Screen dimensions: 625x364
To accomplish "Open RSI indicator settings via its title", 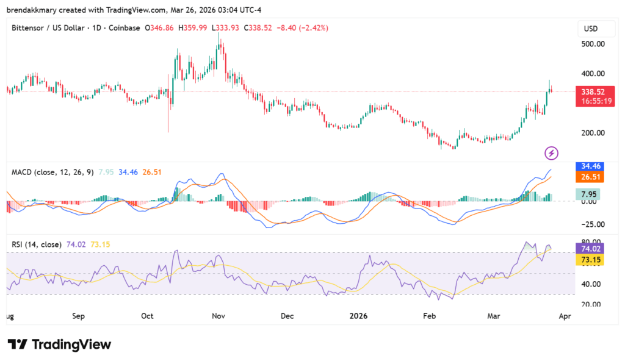I will [37, 243].
